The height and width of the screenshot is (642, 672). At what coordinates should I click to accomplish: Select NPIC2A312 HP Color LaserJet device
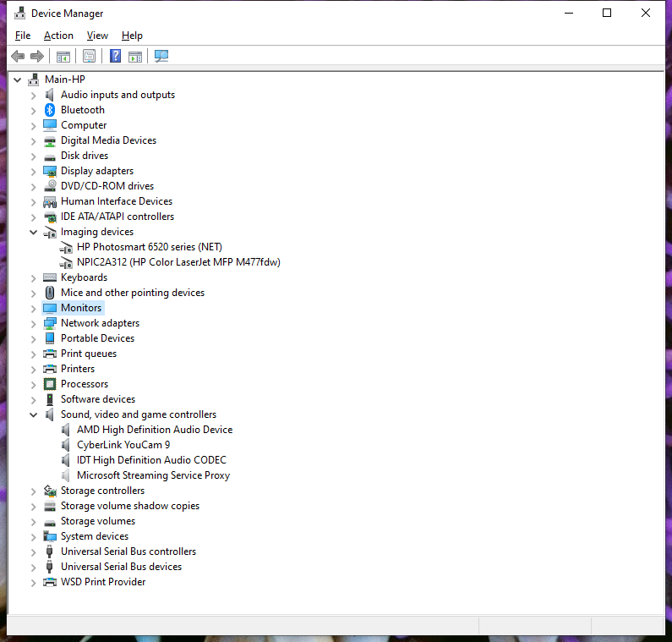[x=178, y=262]
